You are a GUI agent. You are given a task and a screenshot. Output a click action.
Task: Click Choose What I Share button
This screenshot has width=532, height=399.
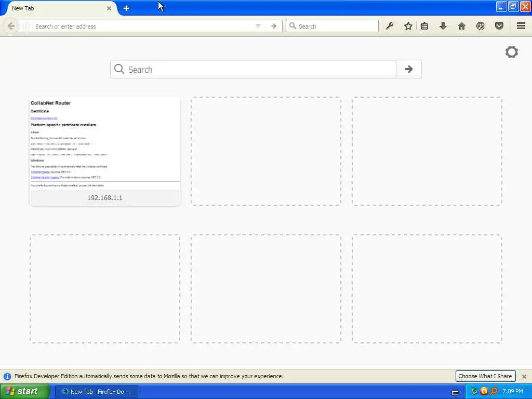(485, 376)
